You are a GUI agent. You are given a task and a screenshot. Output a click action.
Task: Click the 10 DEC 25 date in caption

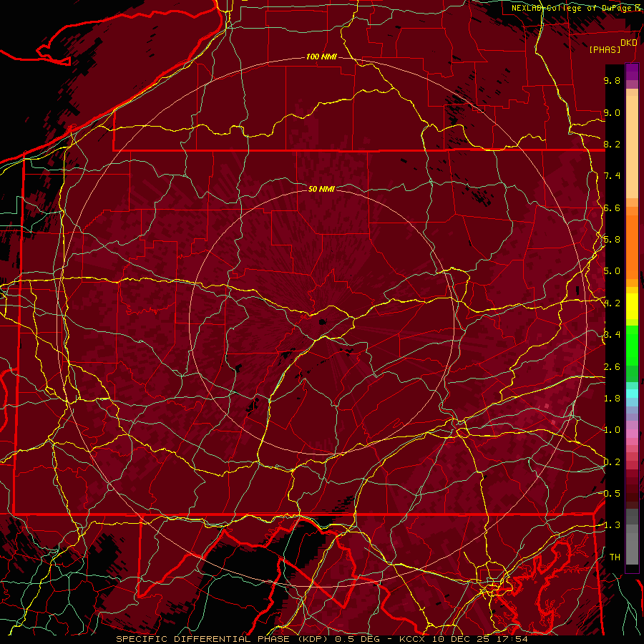point(462,639)
